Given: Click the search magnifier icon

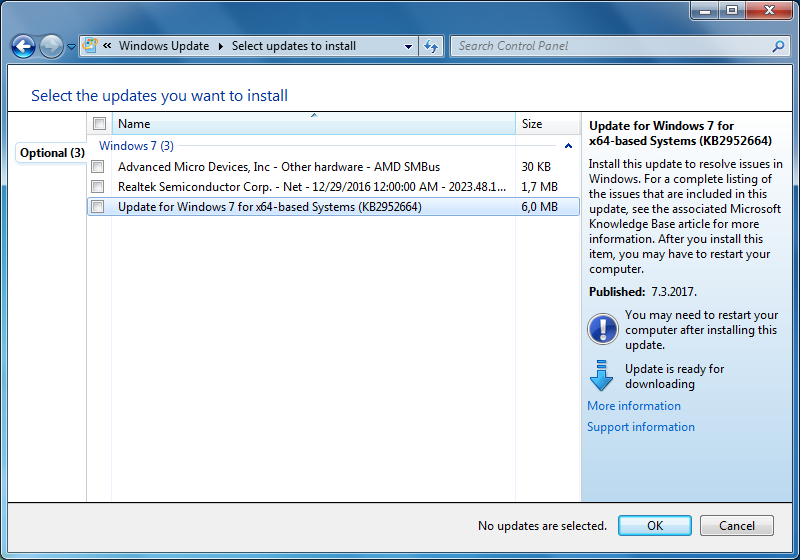Looking at the screenshot, I should click(x=778, y=46).
